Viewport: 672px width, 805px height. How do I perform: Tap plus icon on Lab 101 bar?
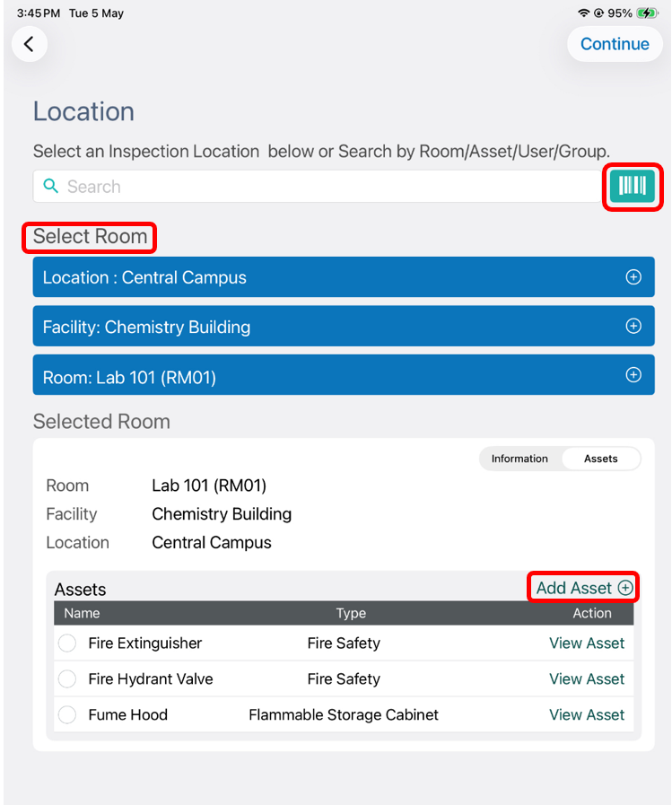(x=633, y=375)
